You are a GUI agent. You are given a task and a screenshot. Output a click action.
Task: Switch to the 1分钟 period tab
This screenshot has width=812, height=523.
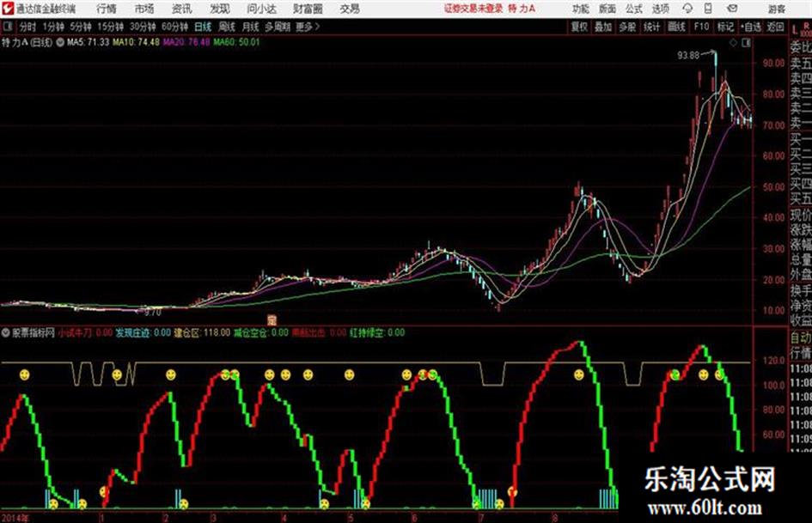pos(53,27)
